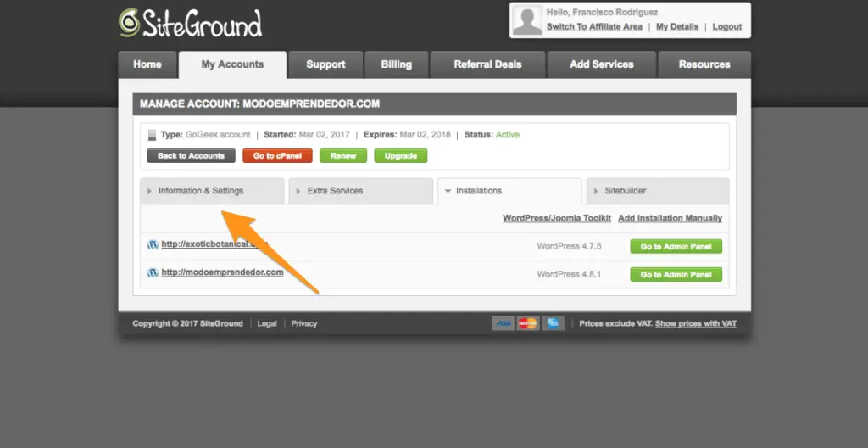The height and width of the screenshot is (448, 868).
Task: Click the Go to cPanel button
Action: [x=277, y=156]
